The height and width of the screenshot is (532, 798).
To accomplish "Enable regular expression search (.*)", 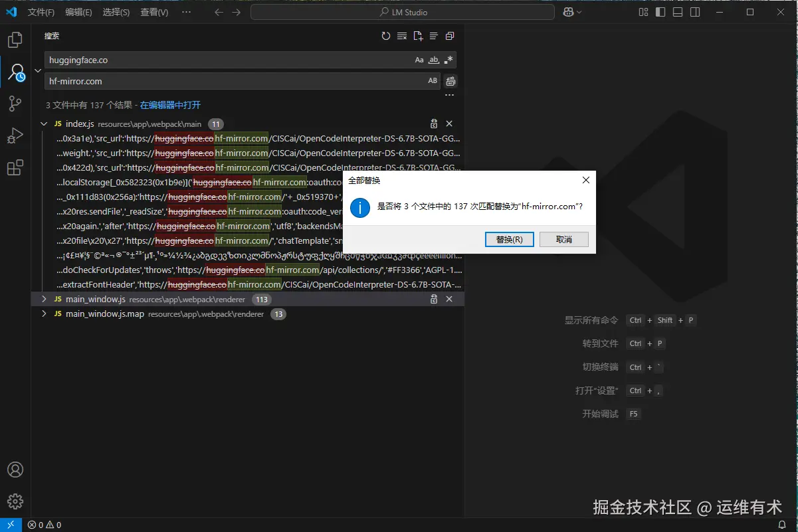I will click(x=448, y=60).
